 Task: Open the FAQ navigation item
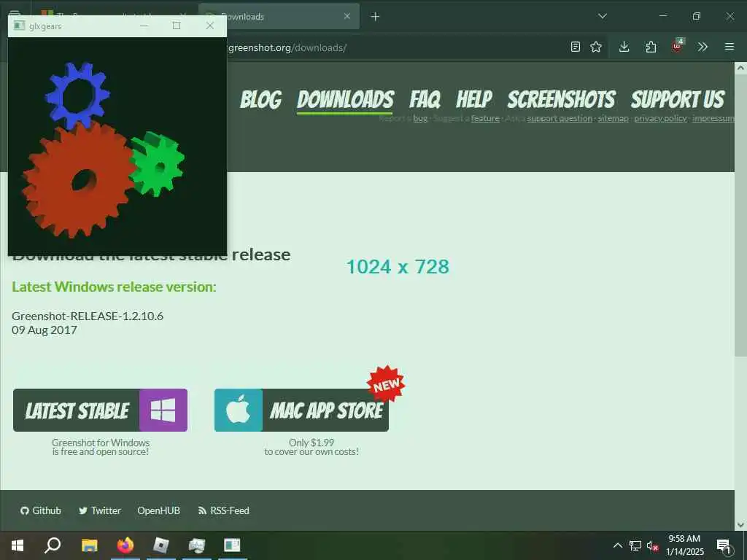(425, 99)
